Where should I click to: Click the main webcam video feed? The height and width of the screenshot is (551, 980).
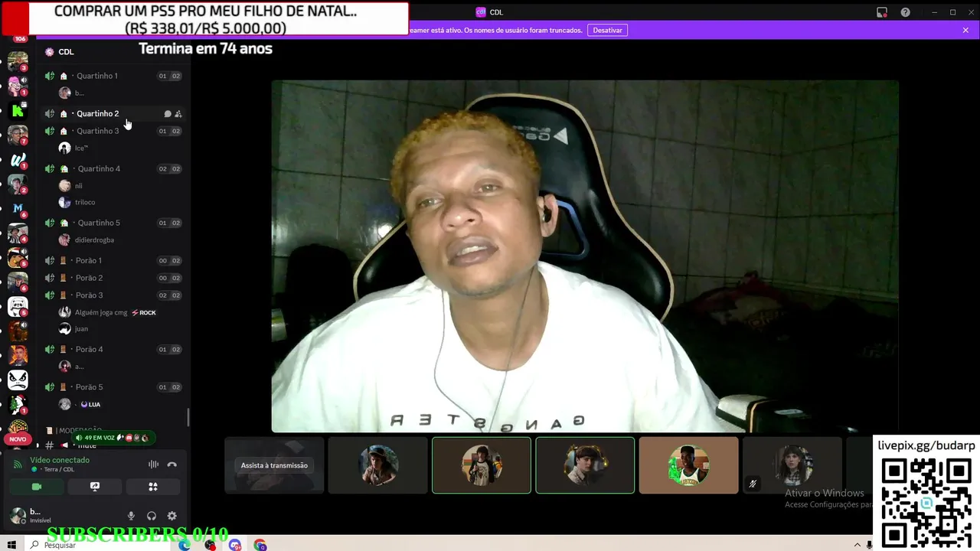tap(585, 256)
